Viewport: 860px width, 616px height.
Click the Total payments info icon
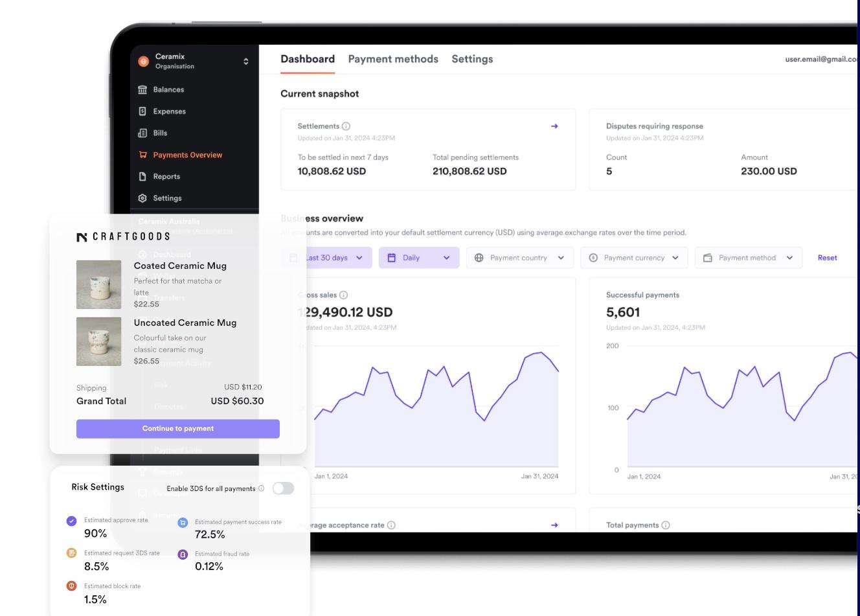666,525
